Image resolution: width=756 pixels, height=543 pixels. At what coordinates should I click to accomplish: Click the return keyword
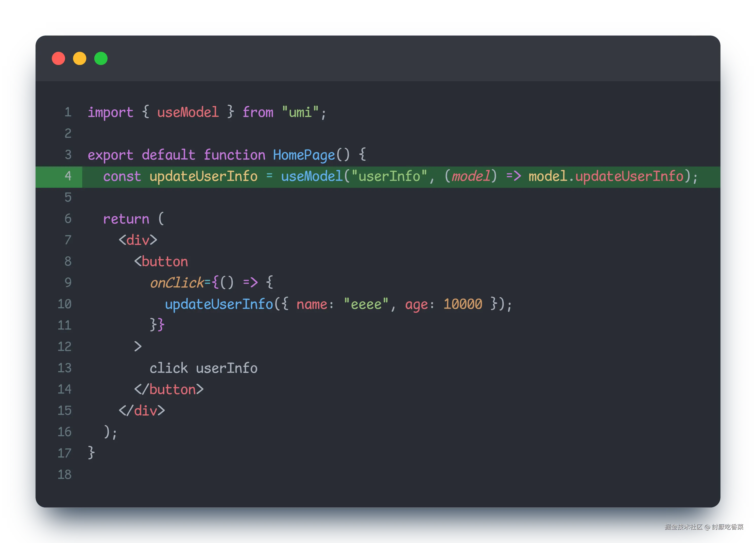[126, 219]
